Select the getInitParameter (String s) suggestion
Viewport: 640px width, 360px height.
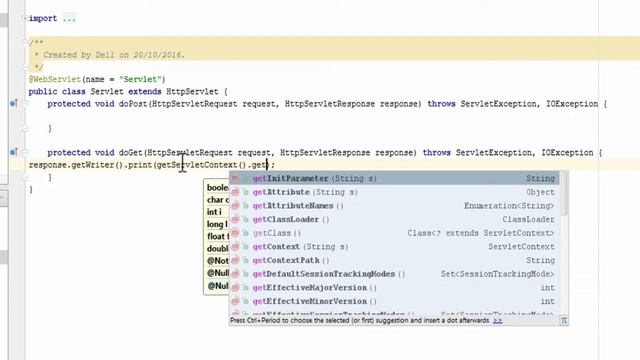[394, 178]
